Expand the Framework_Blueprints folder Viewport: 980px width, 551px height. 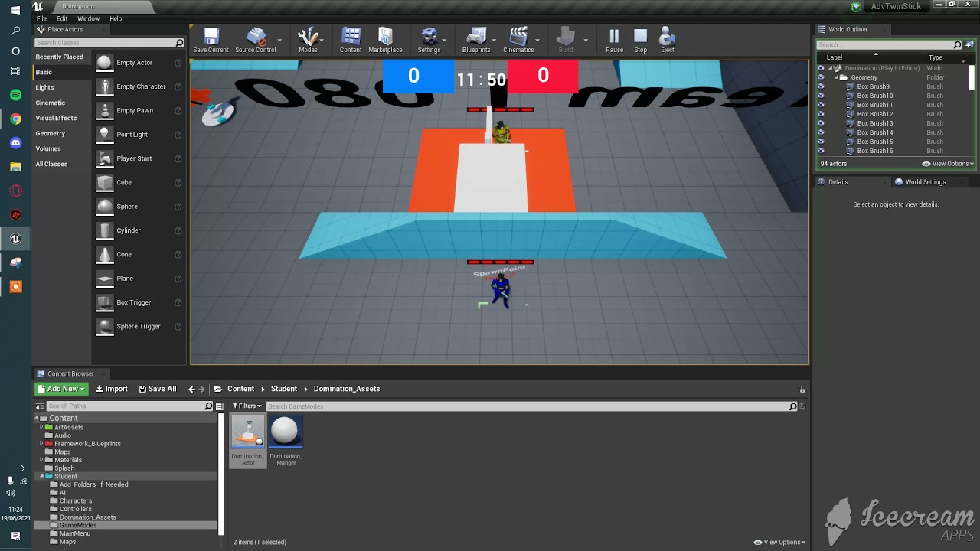[41, 444]
